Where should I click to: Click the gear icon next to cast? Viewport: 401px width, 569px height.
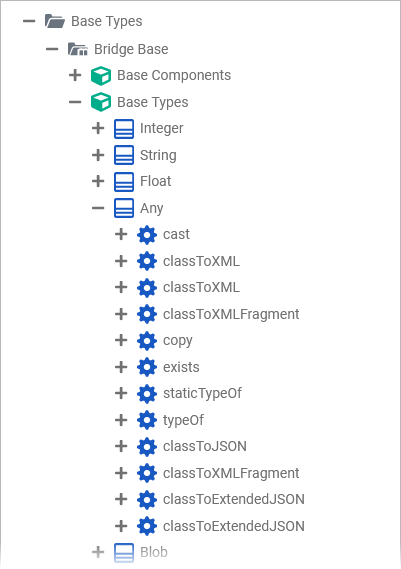tap(147, 235)
